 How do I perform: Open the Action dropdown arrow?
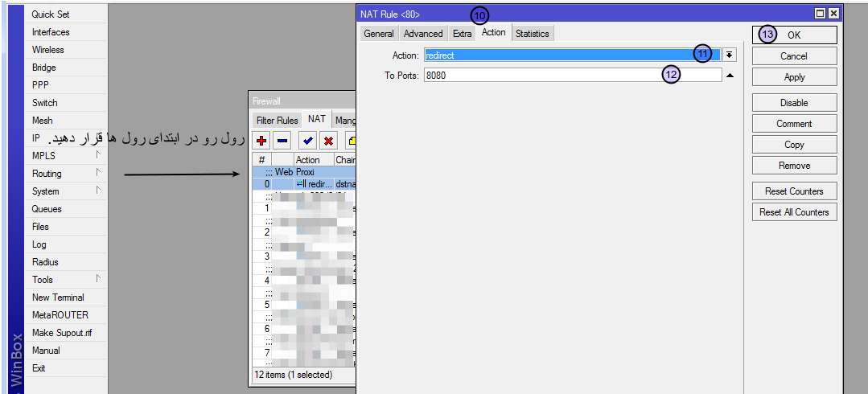tap(729, 55)
